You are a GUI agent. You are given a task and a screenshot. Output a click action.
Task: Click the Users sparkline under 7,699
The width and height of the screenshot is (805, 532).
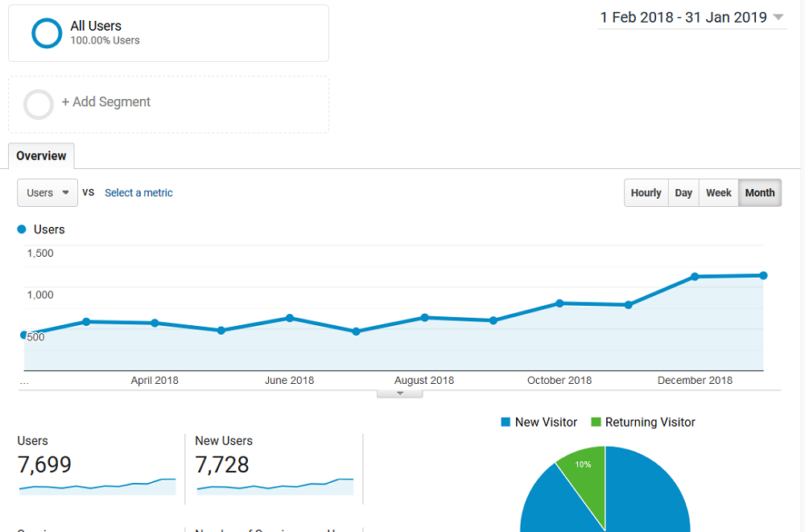(x=97, y=486)
